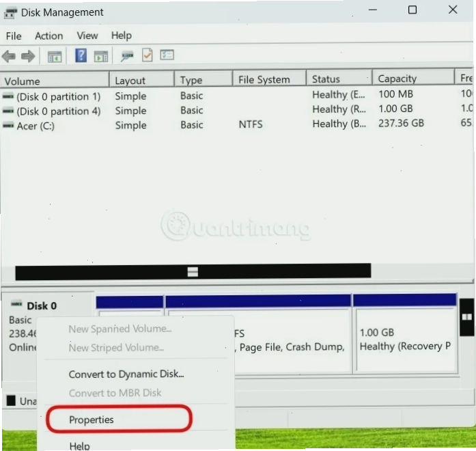The height and width of the screenshot is (451, 476).
Task: Click the black Unallocated legend square
Action: pyautogui.click(x=11, y=400)
